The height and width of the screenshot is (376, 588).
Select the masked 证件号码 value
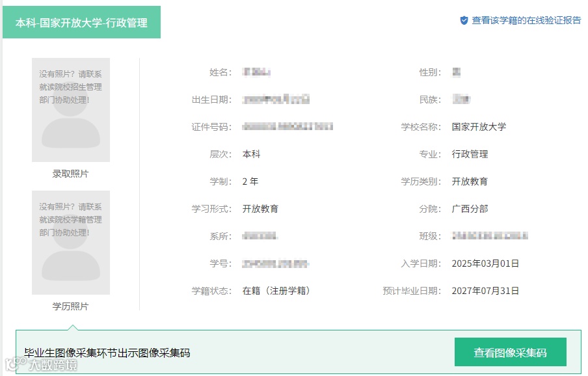pos(289,127)
